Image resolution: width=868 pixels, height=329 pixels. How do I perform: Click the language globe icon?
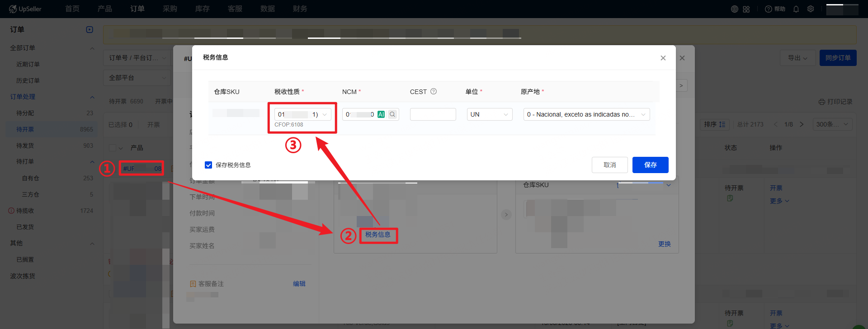tap(735, 9)
